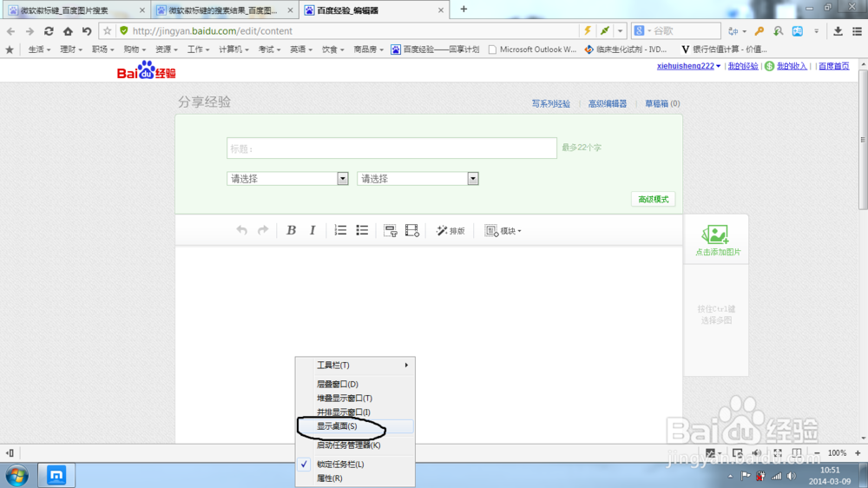Insert a bulleted list

click(362, 230)
